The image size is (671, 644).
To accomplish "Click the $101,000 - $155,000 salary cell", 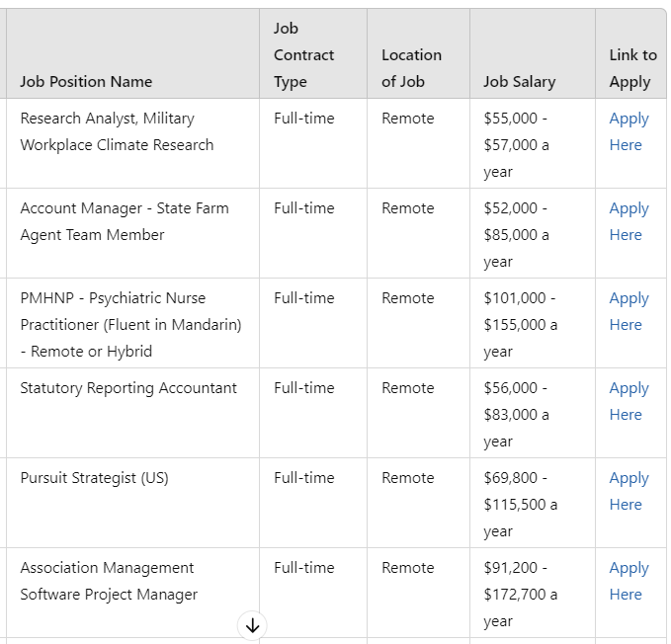I will tap(520, 324).
